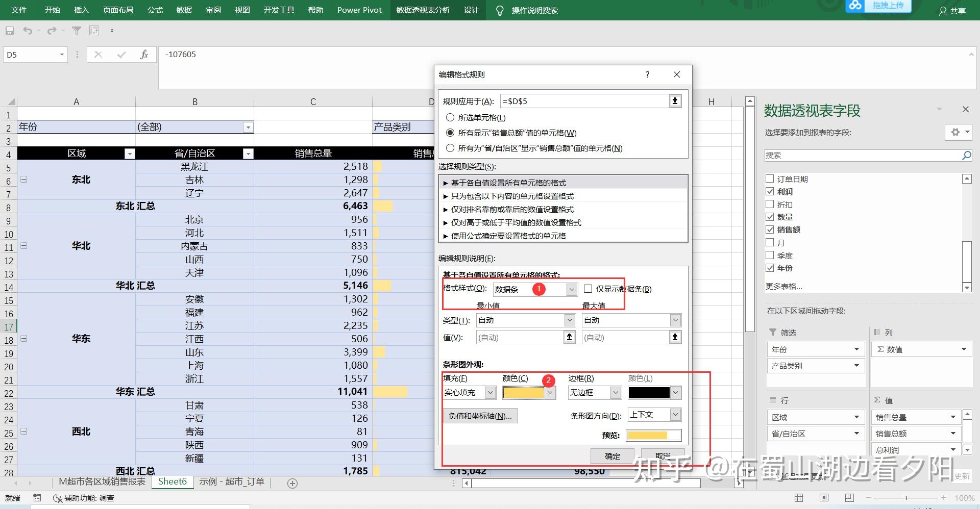
Task: Collapse the 东北 region group button
Action: coord(23,180)
